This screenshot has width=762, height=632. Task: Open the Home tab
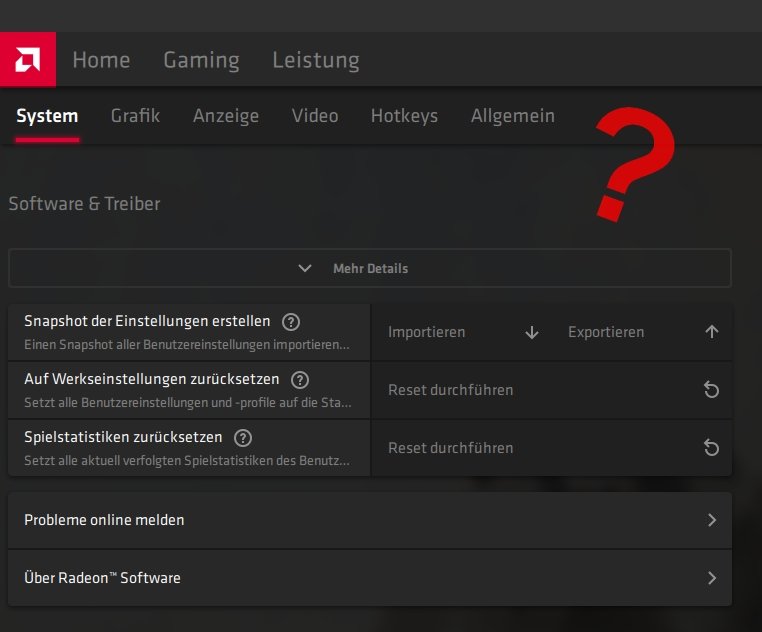click(x=101, y=60)
